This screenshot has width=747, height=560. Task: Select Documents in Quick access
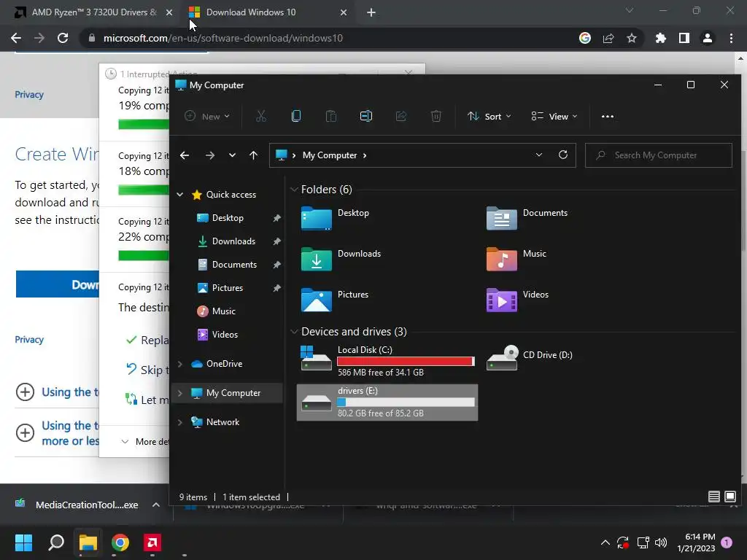click(x=234, y=264)
